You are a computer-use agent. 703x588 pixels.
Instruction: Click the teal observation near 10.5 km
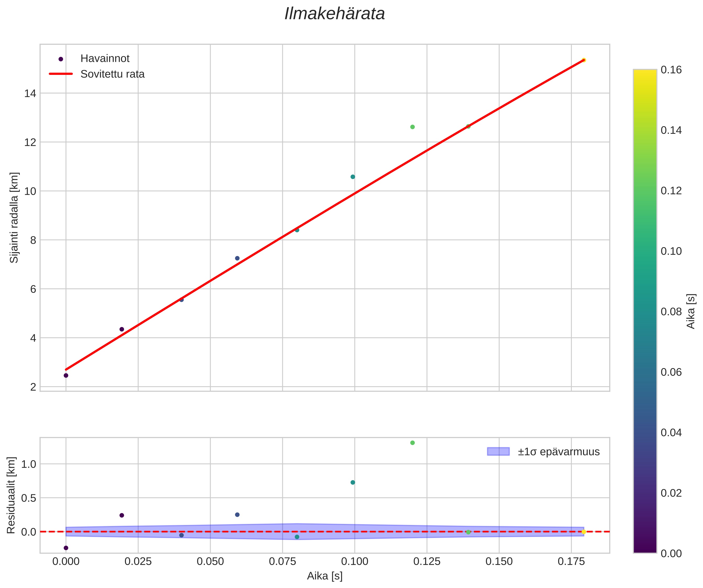tap(353, 177)
